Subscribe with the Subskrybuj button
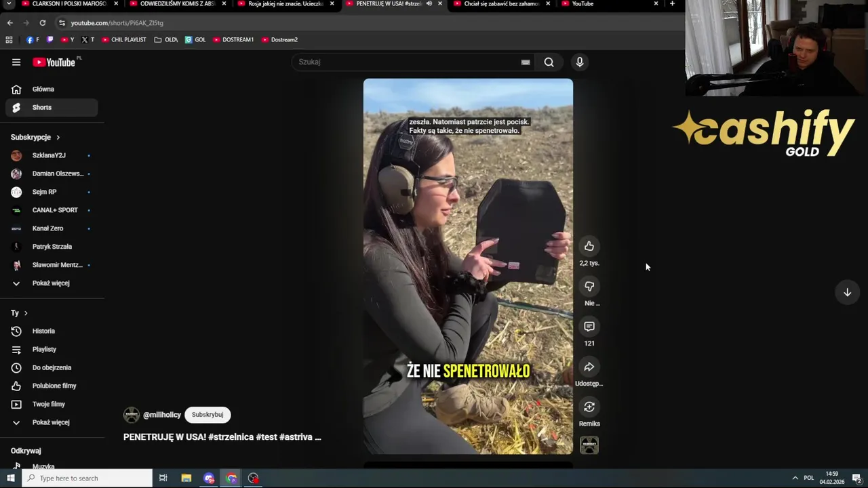The width and height of the screenshot is (868, 488). [x=208, y=415]
